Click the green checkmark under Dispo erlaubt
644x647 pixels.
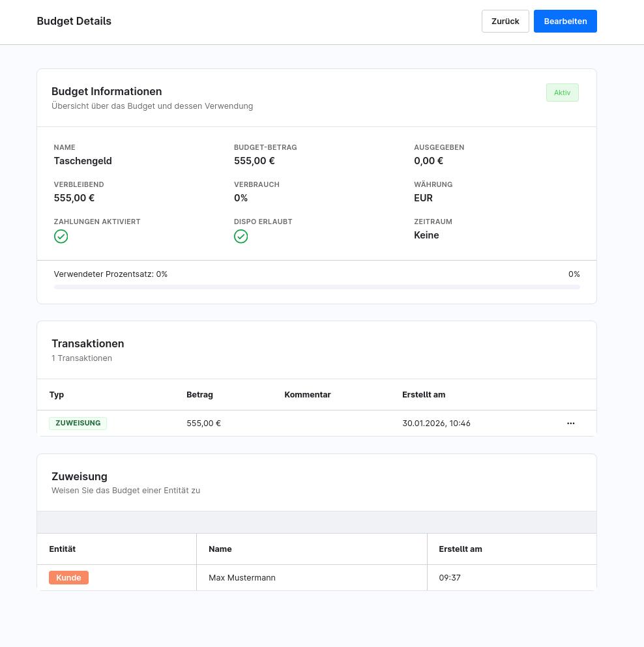tap(241, 237)
